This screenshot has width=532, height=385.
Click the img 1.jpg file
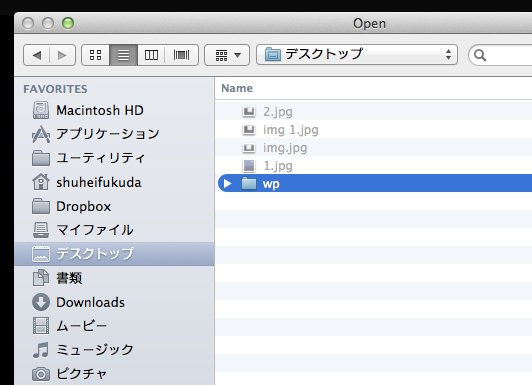[291, 130]
